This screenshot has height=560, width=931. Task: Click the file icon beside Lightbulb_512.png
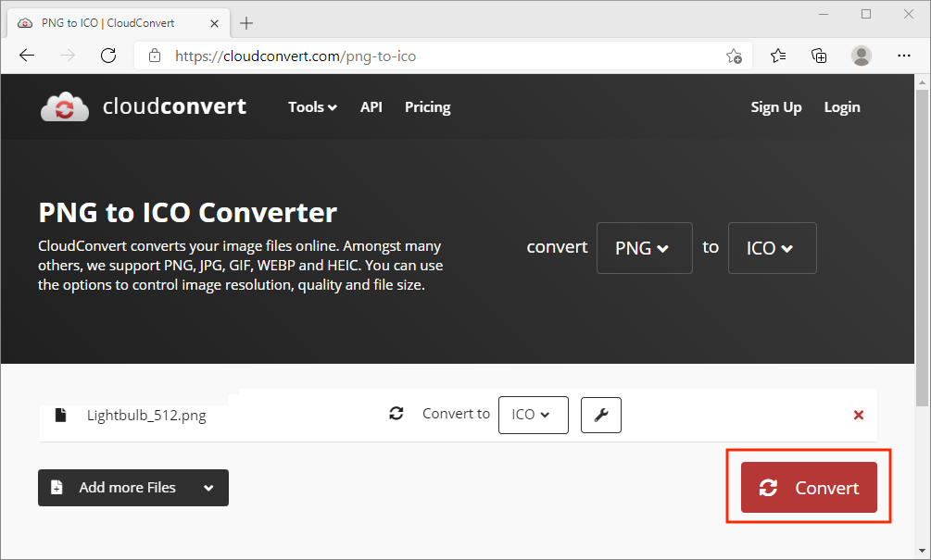pos(60,415)
